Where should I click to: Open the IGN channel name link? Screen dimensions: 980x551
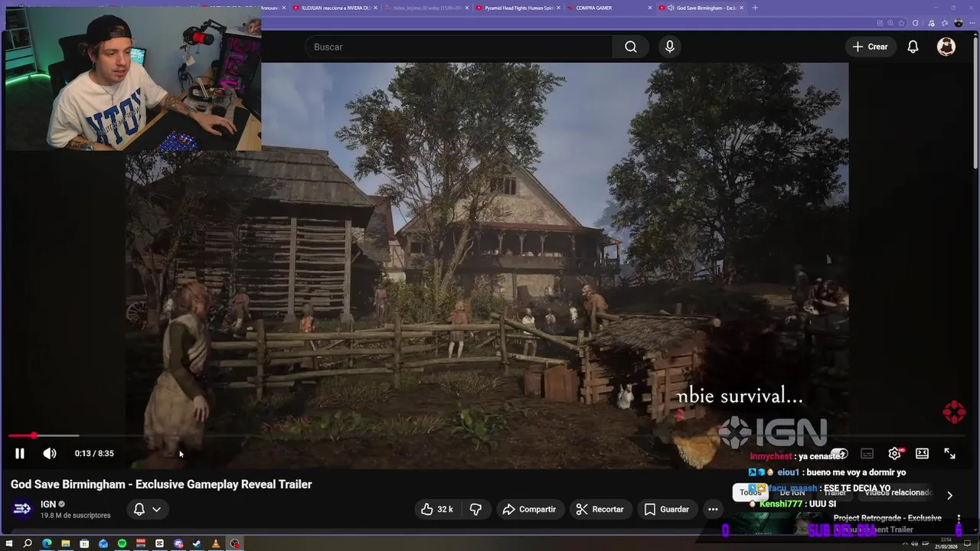click(48, 504)
